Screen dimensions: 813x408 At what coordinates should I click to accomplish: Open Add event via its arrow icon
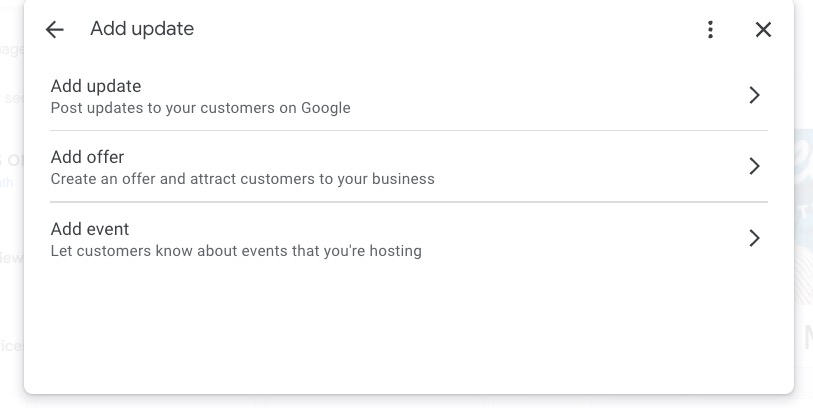coord(755,238)
